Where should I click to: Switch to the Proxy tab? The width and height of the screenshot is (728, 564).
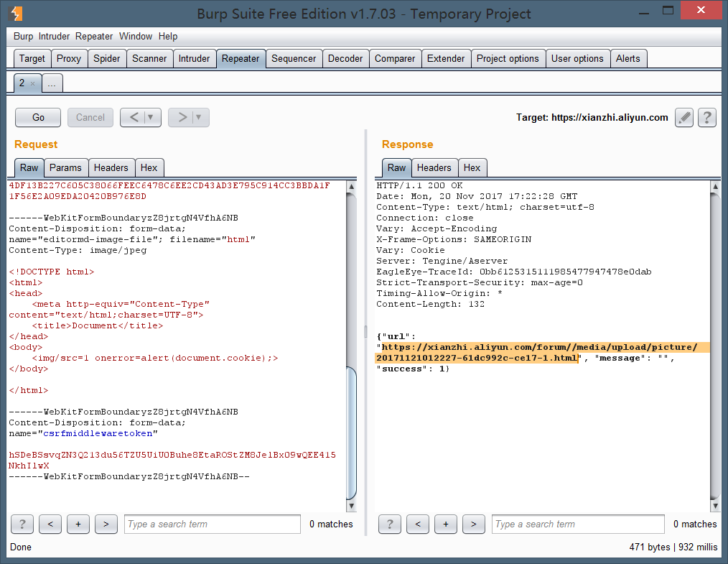click(69, 58)
